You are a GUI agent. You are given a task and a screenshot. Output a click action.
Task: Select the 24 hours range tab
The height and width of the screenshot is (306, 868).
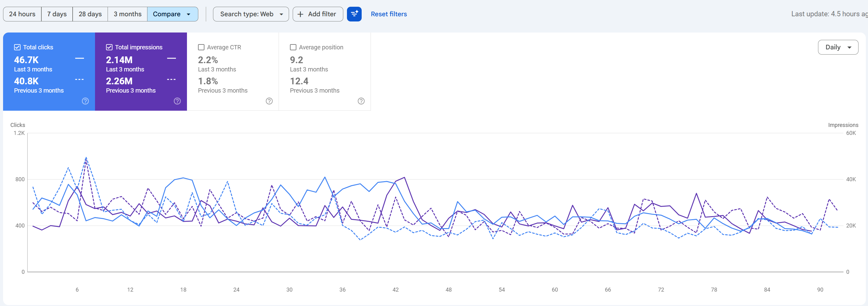point(22,14)
